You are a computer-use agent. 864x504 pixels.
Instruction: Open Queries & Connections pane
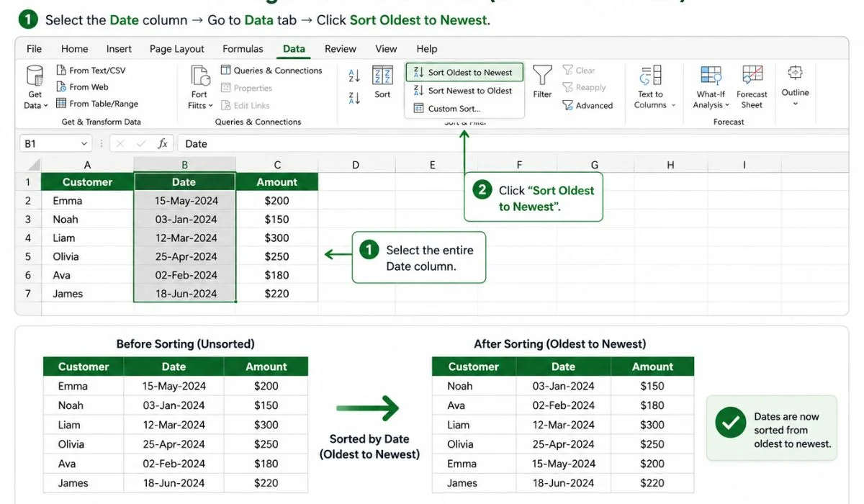point(271,71)
